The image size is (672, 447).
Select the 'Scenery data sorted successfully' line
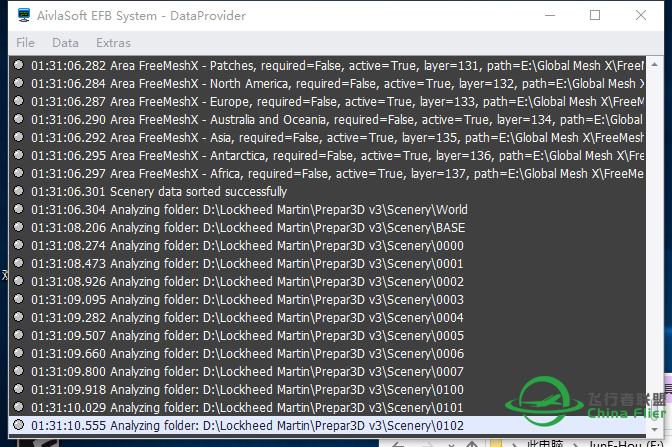327,192
